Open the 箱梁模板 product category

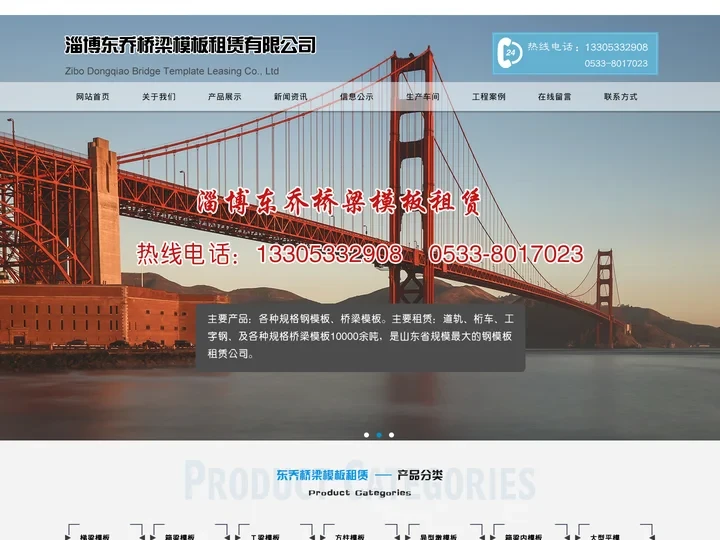(180, 536)
